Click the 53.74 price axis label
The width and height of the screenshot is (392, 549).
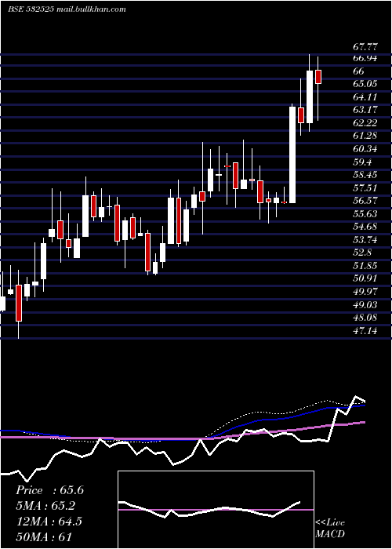[x=365, y=240]
